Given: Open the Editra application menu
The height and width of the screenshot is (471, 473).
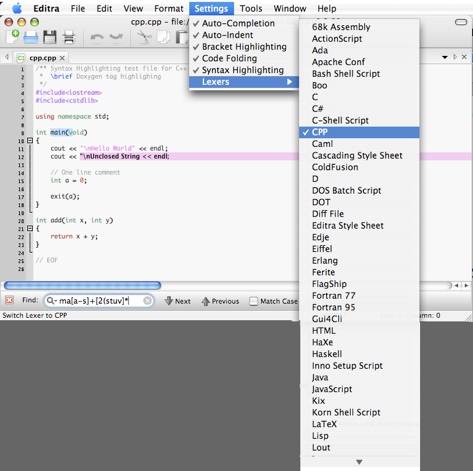Looking at the screenshot, I should pyautogui.click(x=46, y=8).
